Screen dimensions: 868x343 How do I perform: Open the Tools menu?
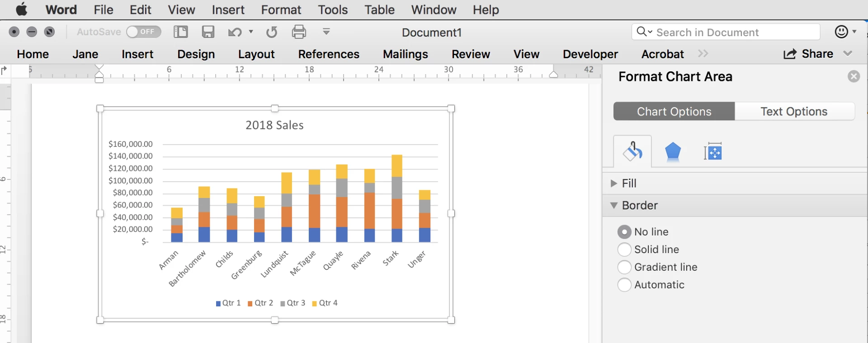tap(333, 9)
